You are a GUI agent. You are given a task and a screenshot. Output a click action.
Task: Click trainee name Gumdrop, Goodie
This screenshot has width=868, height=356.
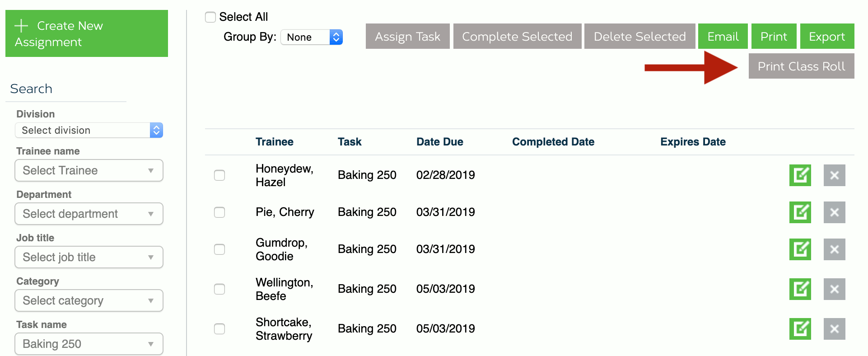coord(282,249)
